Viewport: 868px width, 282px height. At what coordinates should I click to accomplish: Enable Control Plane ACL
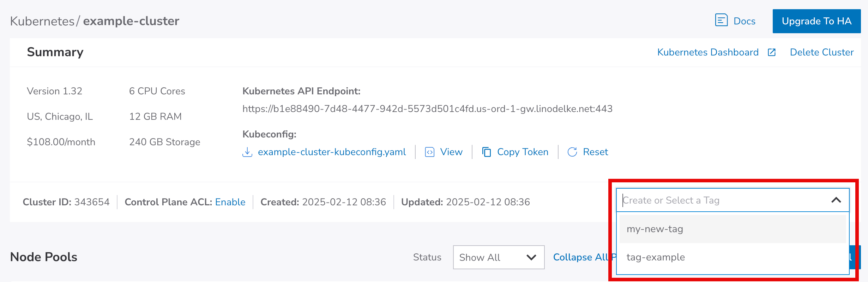click(x=230, y=202)
